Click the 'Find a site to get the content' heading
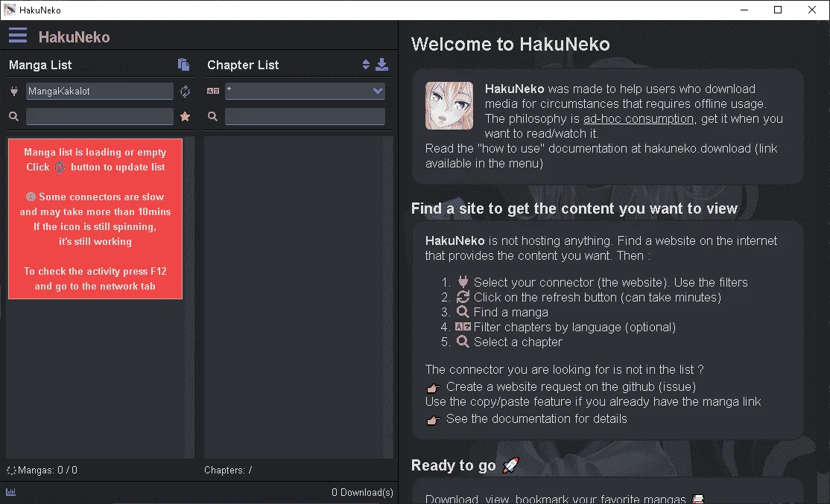The height and width of the screenshot is (504, 830). pyautogui.click(x=574, y=209)
